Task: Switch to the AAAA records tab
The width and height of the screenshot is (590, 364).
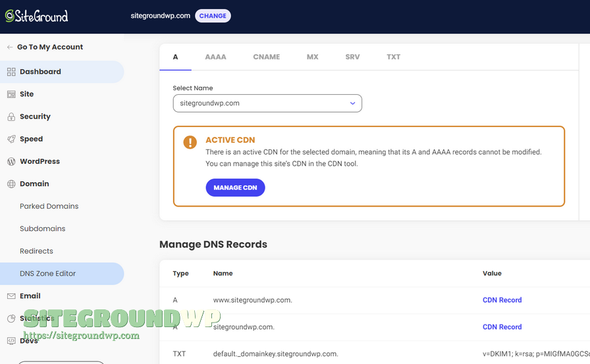Action: pyautogui.click(x=215, y=57)
